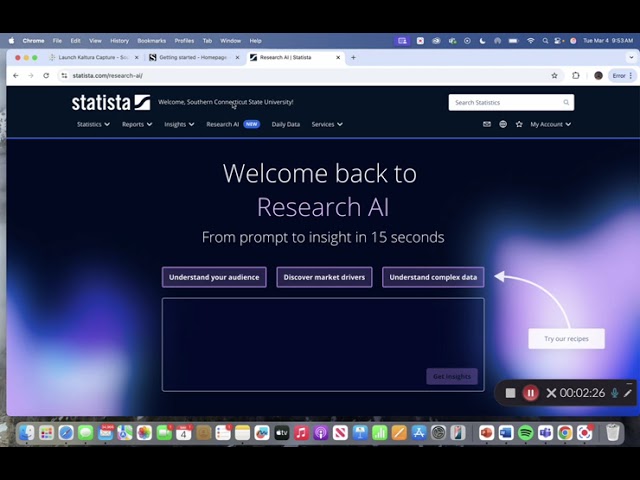This screenshot has width=640, height=480.
Task: Open the Chrome File menu
Action: pos(57,41)
